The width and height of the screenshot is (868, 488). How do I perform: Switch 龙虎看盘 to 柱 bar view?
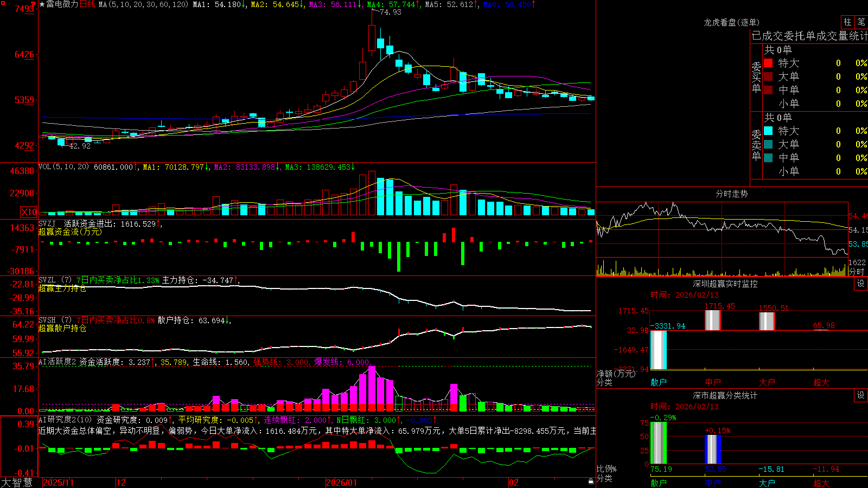[x=847, y=22]
